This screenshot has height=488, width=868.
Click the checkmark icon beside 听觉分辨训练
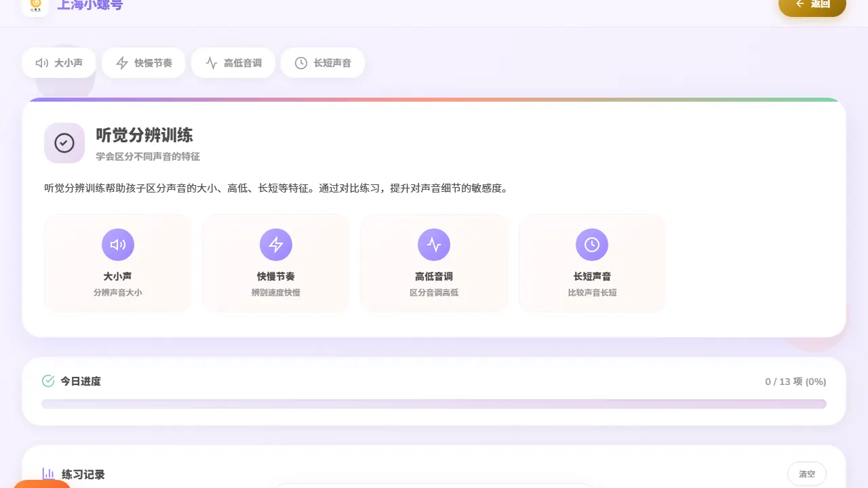64,143
